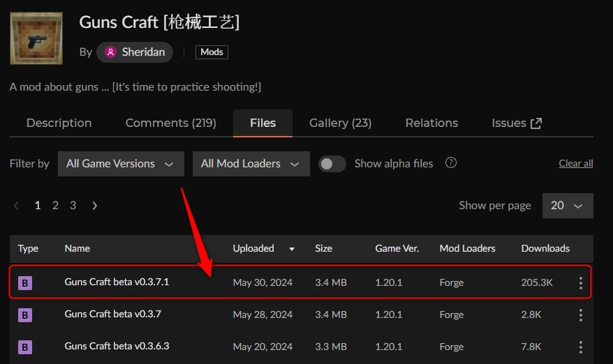Click Sheridan's pink avatar icon
The width and height of the screenshot is (613, 364).
(x=110, y=52)
